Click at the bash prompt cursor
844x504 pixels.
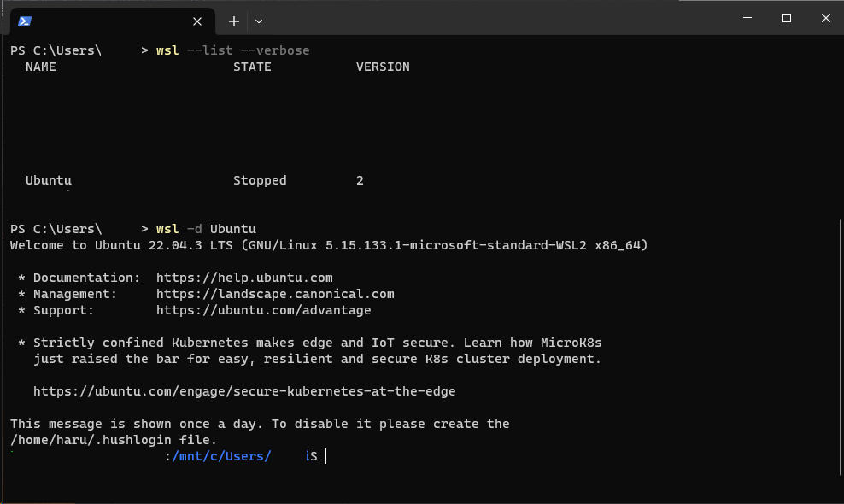click(325, 456)
